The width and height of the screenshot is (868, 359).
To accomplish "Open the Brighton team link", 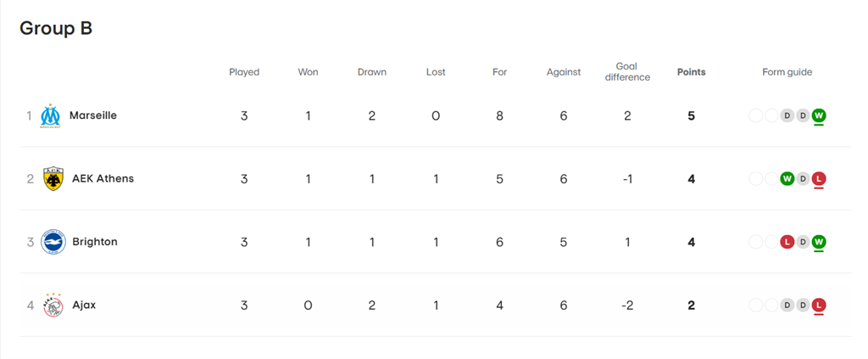I will [x=95, y=242].
